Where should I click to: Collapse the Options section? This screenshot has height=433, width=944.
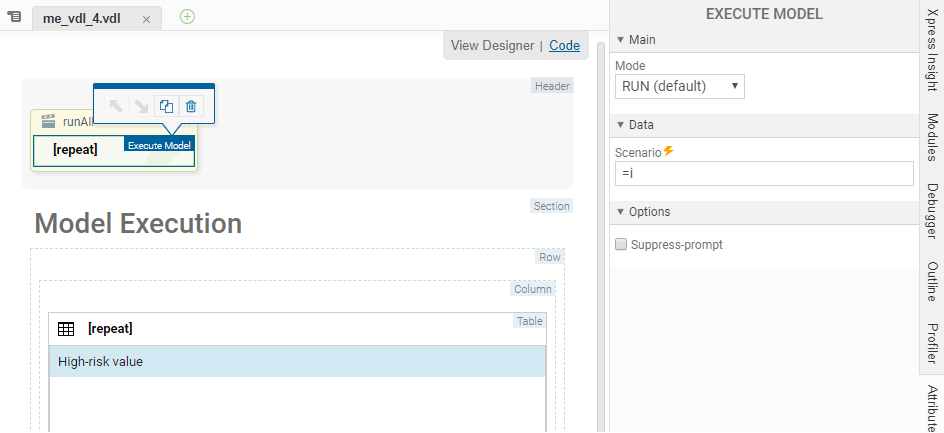620,212
